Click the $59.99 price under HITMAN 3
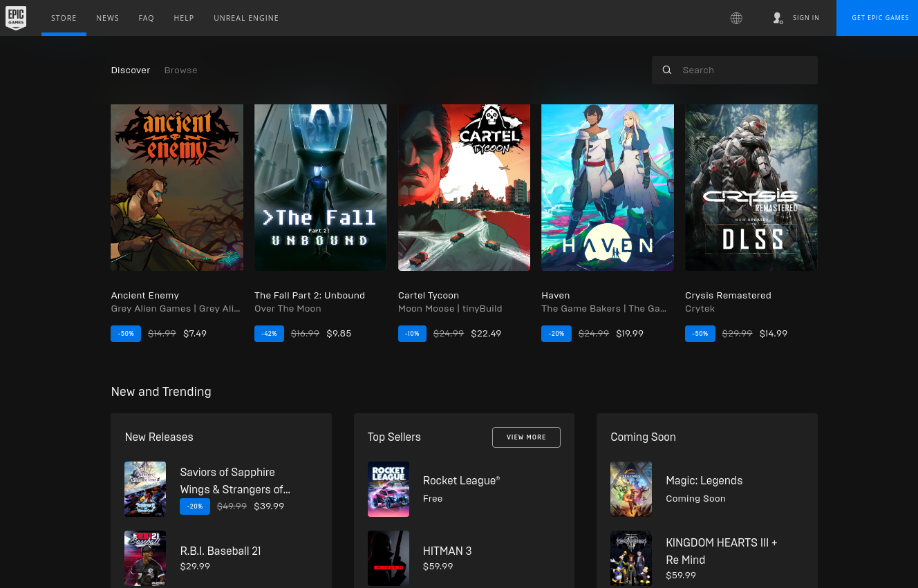The image size is (918, 588). [x=438, y=566]
